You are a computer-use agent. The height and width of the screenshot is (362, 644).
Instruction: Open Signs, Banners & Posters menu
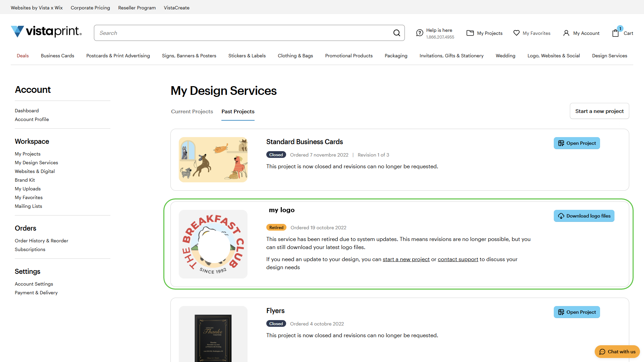coord(189,56)
